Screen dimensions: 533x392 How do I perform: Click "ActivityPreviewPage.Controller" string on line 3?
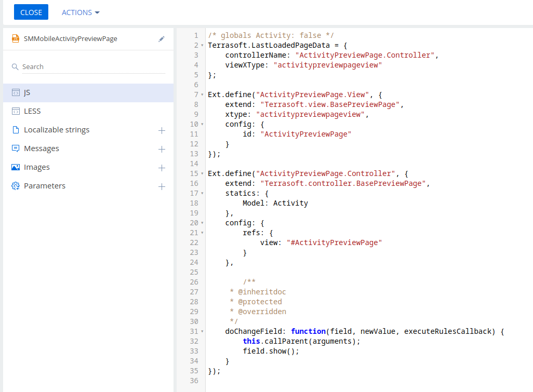tap(365, 55)
